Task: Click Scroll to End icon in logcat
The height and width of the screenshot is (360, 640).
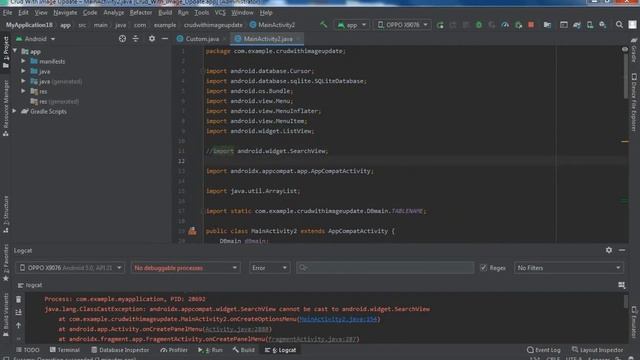Action: (x=18, y=313)
